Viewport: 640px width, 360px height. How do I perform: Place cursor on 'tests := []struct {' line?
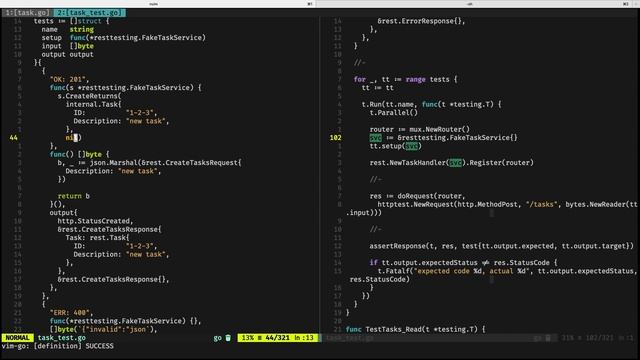pos(71,21)
